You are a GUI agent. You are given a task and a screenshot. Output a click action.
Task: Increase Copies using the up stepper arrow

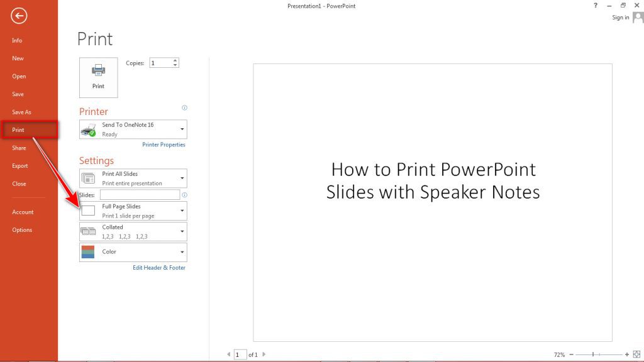pos(176,60)
